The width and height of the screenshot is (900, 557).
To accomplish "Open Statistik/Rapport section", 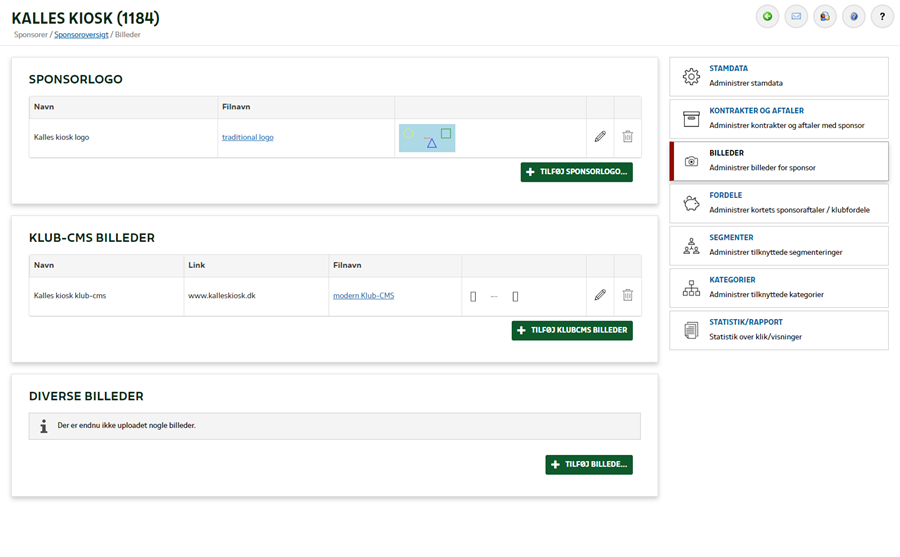I will pos(779,331).
